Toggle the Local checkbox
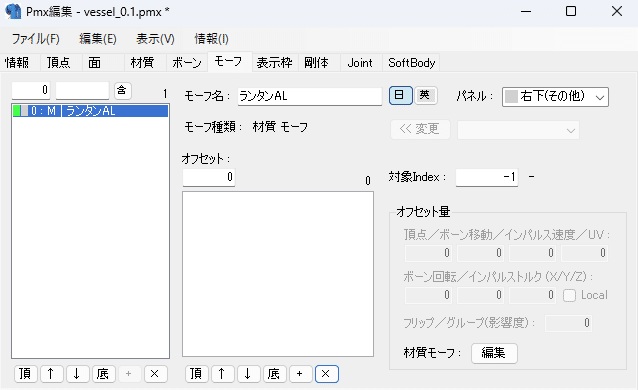Screen dimensions: 638x390 coord(569,295)
